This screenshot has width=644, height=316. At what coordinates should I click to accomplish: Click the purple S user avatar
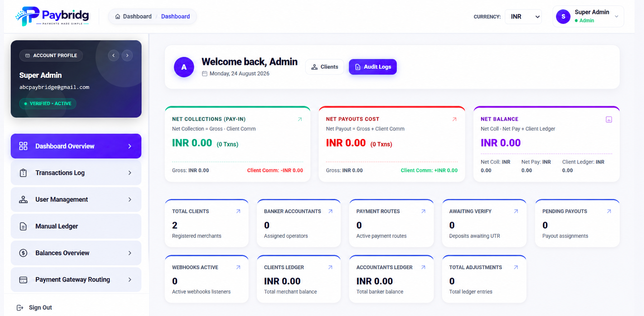(563, 17)
